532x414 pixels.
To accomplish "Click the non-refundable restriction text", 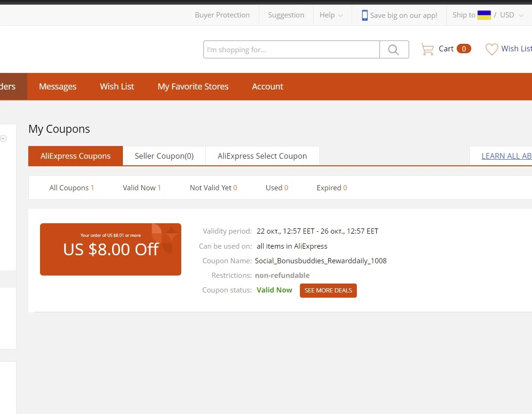I will pyautogui.click(x=282, y=275).
